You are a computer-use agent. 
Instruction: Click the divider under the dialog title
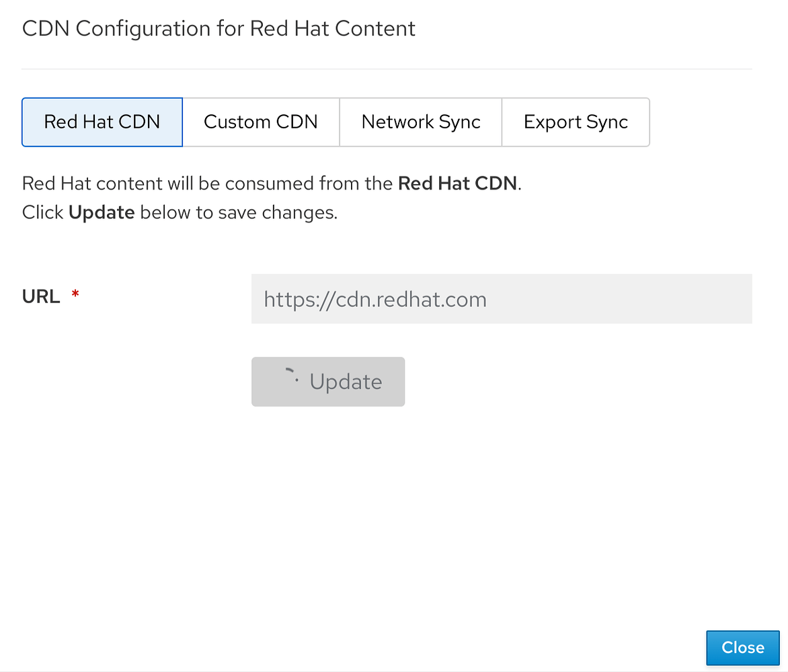[387, 67]
